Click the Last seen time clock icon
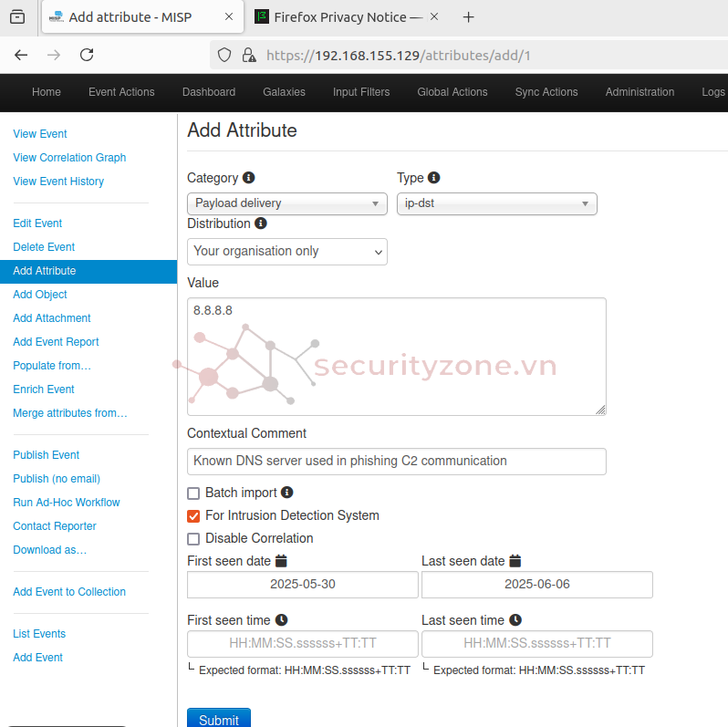Viewport: 728px width, 727px height. tap(515, 619)
